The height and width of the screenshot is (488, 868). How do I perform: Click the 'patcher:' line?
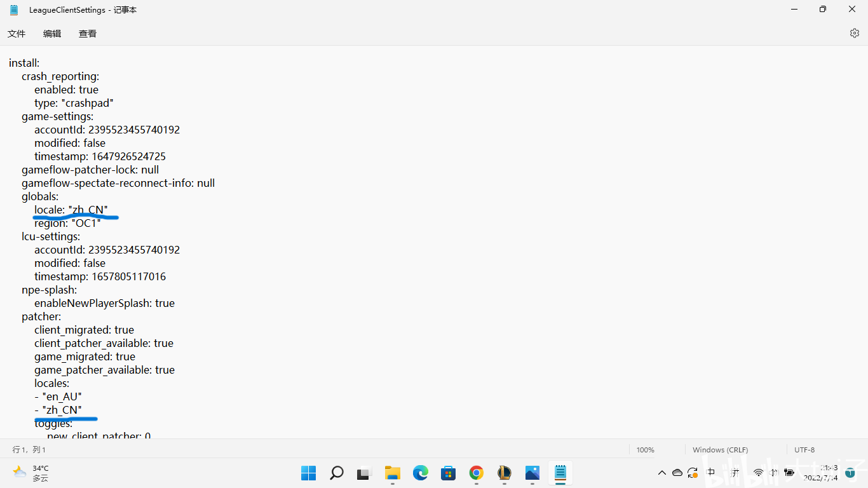pos(41,316)
